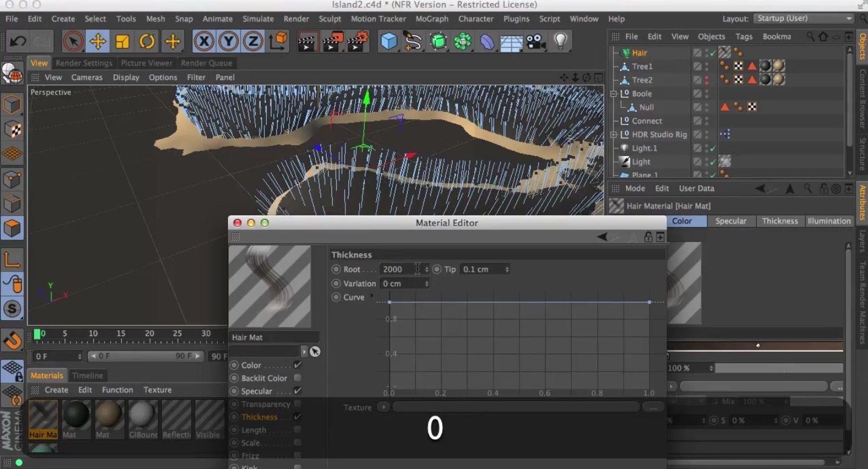868x469 pixels.
Task: Open the Sculpt menu
Action: pos(330,19)
